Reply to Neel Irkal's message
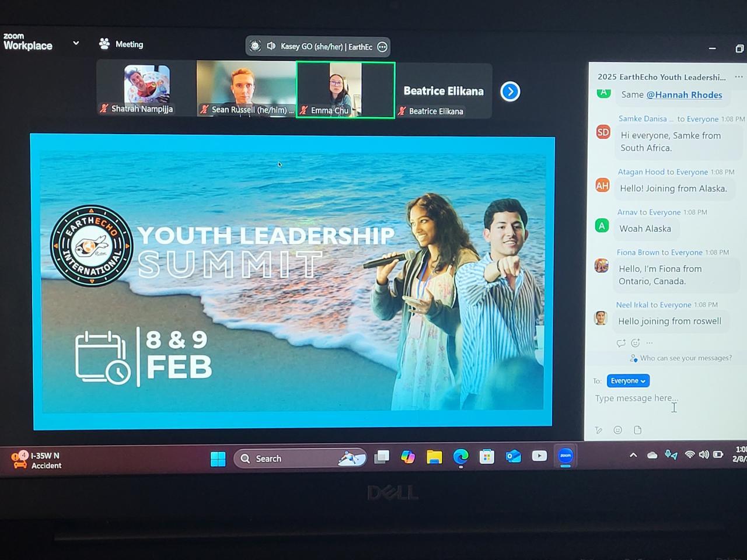 621,343
